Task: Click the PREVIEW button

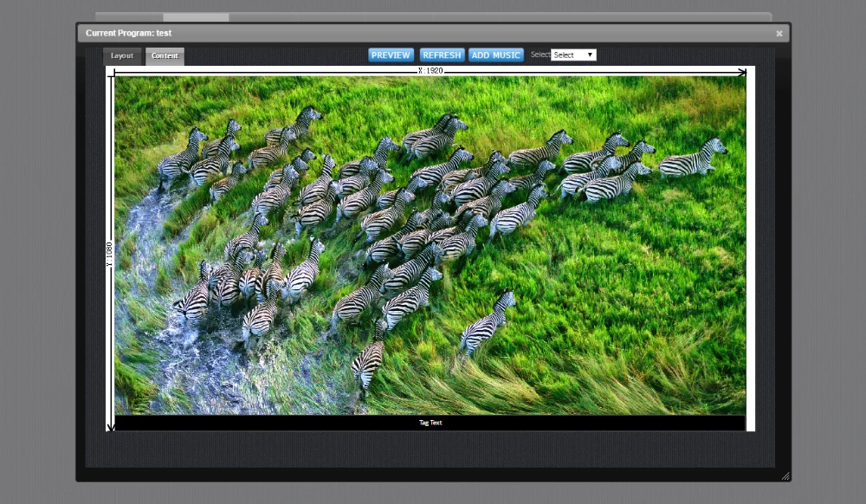Action: 391,55
